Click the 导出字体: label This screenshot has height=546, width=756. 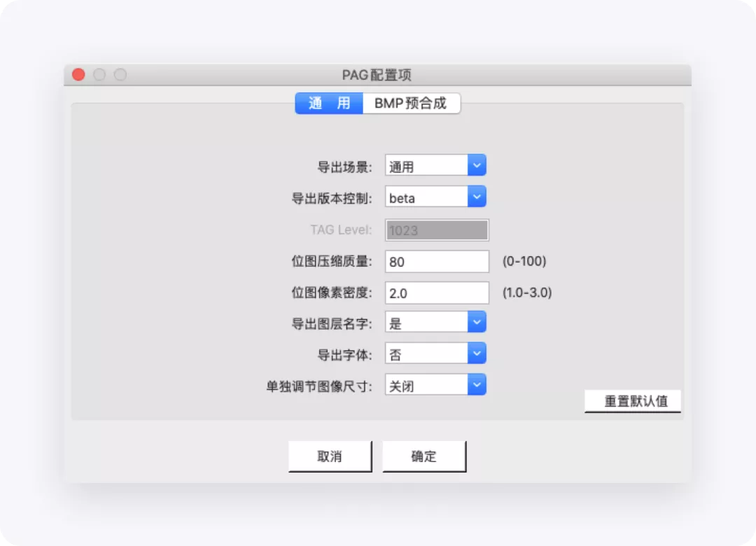344,355
